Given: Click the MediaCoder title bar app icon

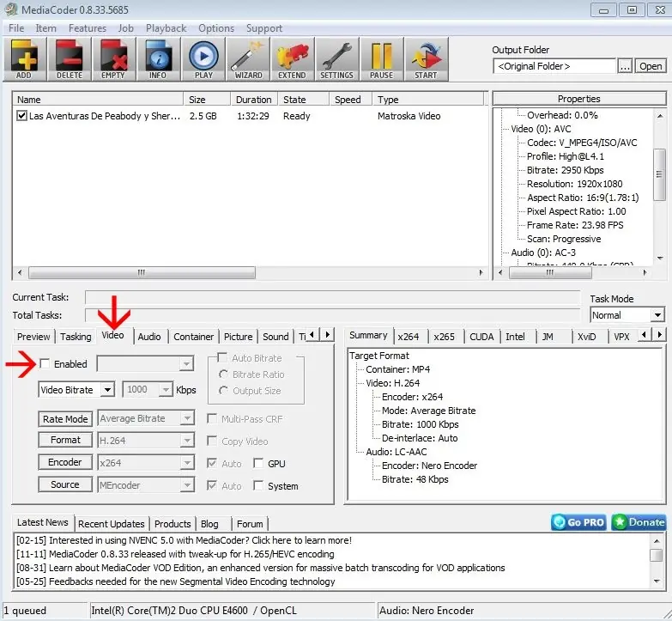Looking at the screenshot, I should point(10,9).
